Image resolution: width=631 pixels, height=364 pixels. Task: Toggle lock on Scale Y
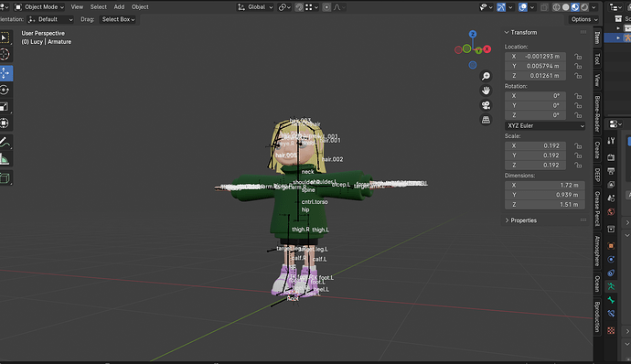578,155
